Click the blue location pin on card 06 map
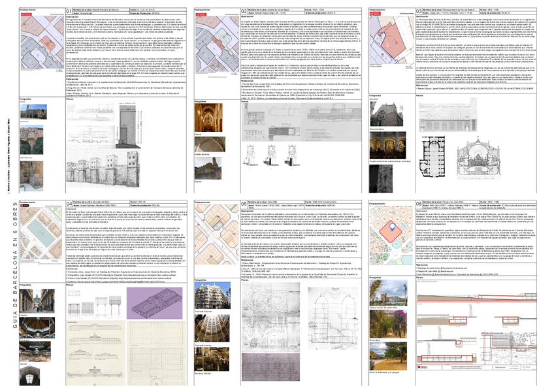Viewport: 554px width, 392px height. coord(392,227)
